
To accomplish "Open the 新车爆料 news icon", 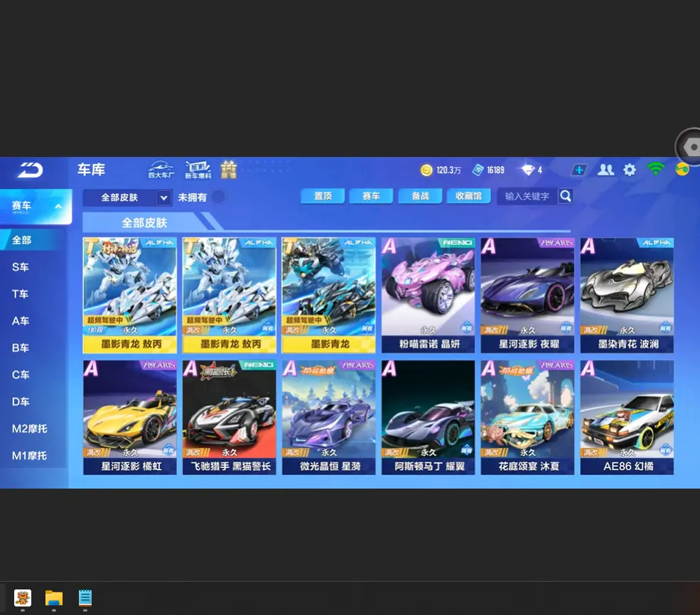I will [198, 170].
